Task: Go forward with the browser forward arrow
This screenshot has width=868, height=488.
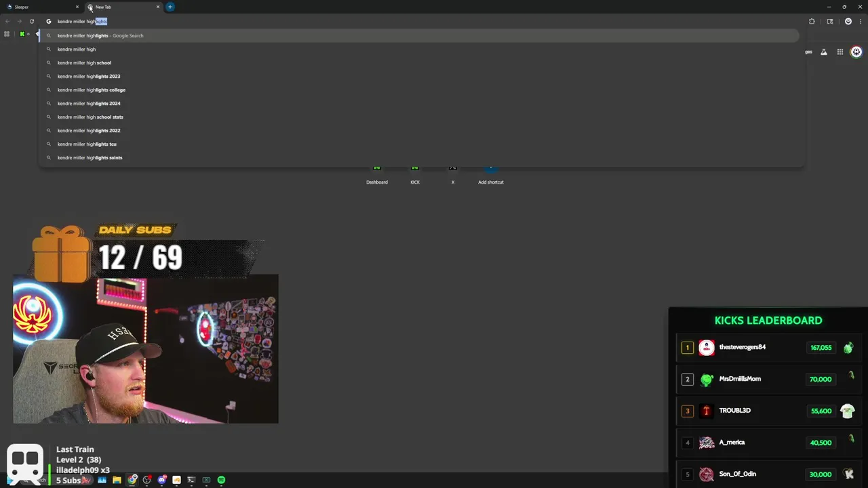Action: [19, 21]
